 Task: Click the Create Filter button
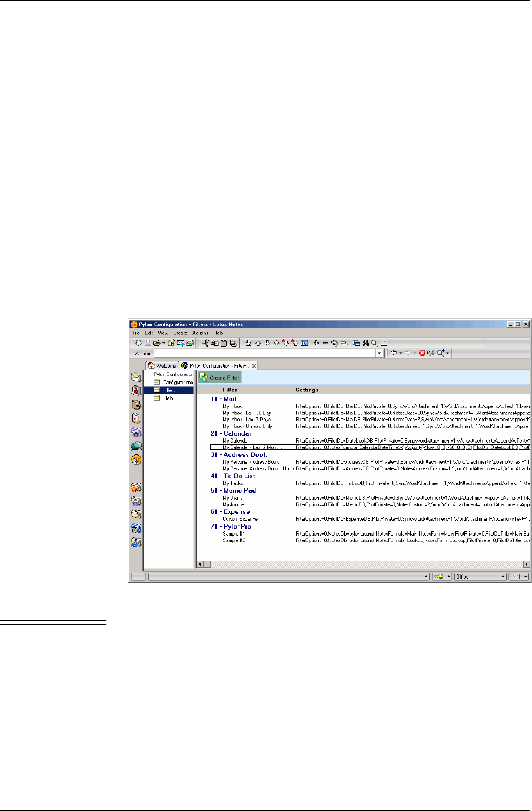click(x=220, y=378)
